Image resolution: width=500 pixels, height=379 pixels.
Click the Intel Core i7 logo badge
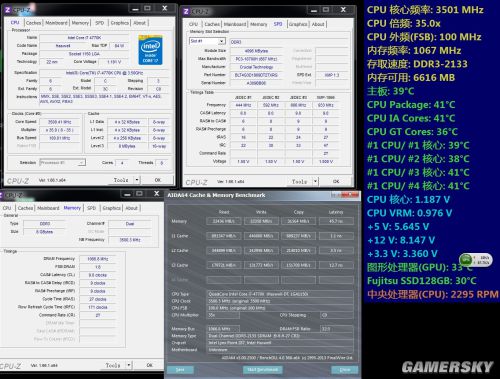tap(150, 50)
